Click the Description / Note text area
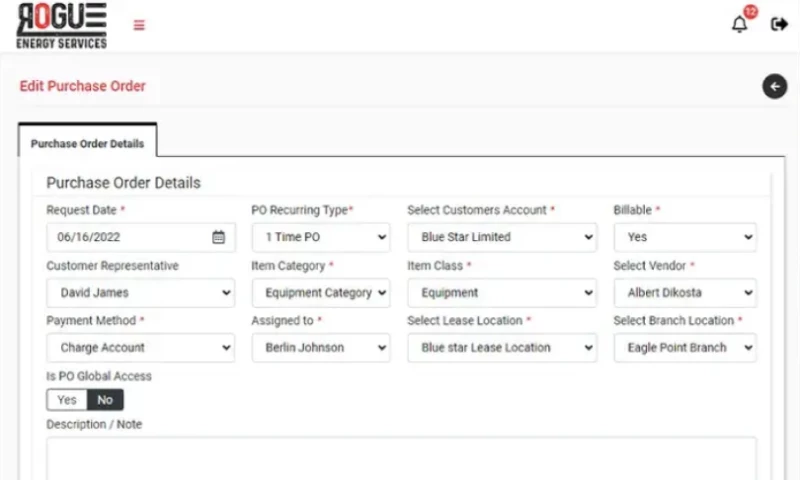This screenshot has width=800, height=480. coord(402,458)
